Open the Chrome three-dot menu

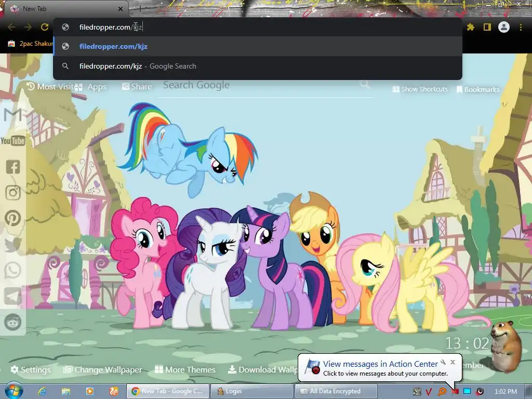tap(521, 27)
